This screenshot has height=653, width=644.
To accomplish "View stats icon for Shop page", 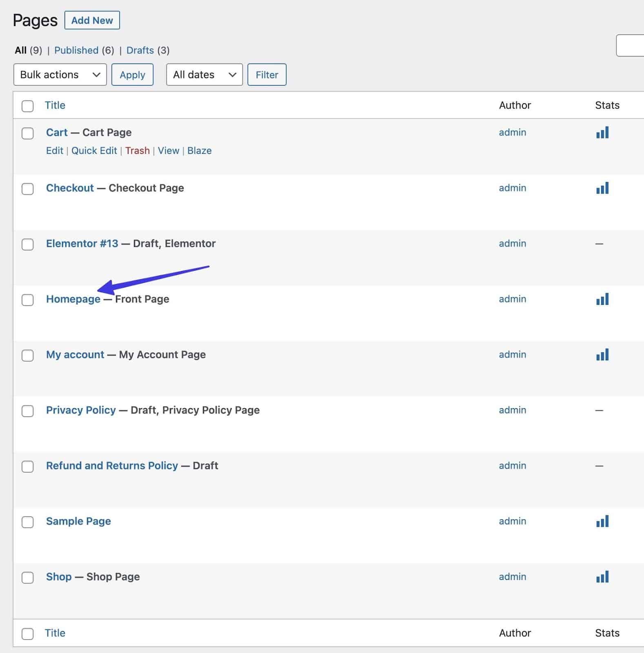I will pyautogui.click(x=602, y=577).
